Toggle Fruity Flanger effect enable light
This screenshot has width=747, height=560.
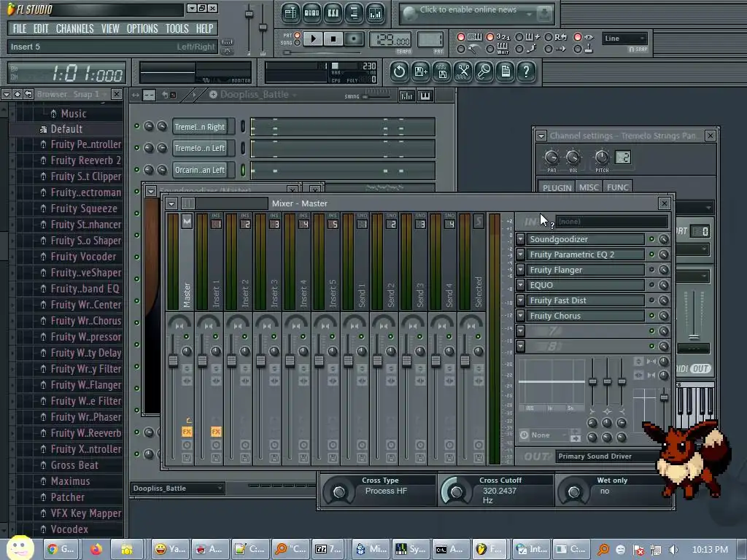click(651, 270)
